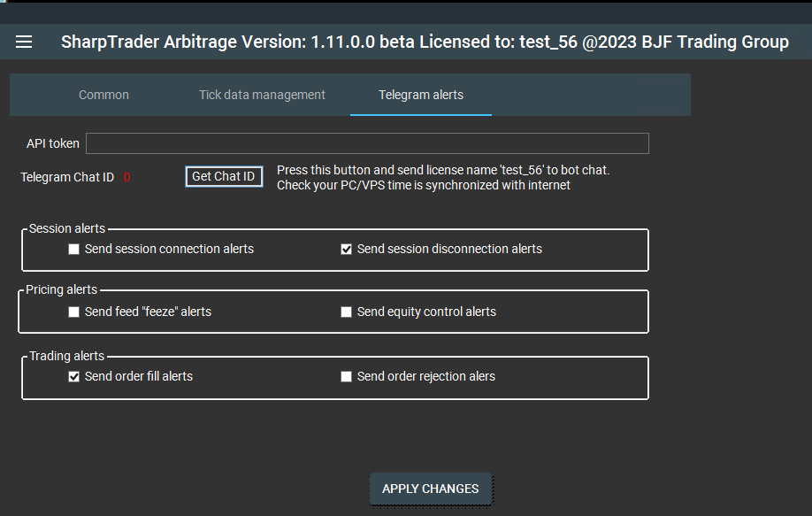
Task: Click the "Trading alerts" group heading
Action: 67,356
